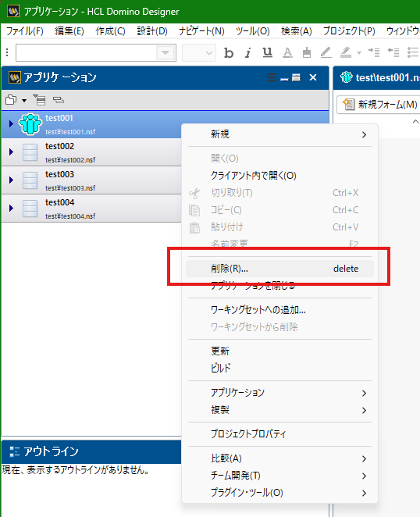This screenshot has width=420, height=517.
Task: Maximize the applications panel
Action: click(x=296, y=77)
